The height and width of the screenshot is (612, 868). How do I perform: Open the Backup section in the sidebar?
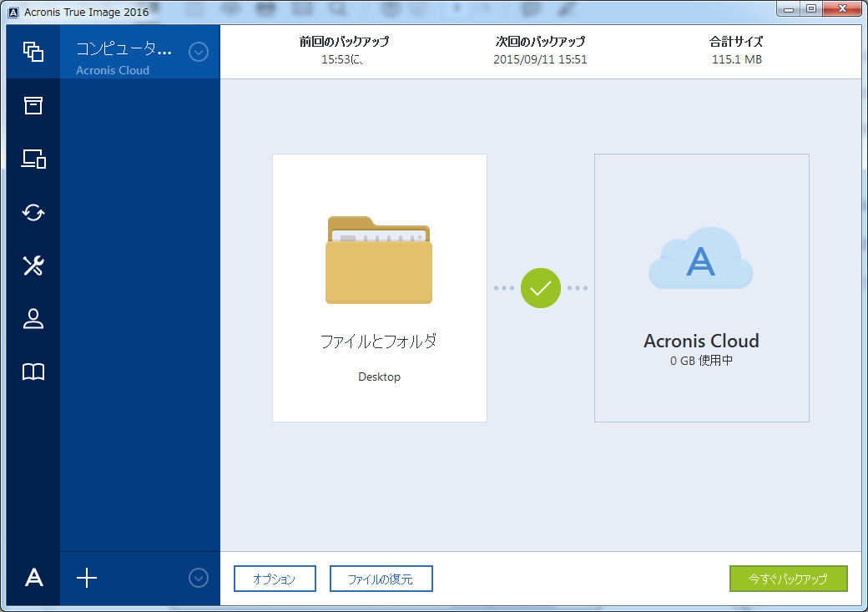33,52
